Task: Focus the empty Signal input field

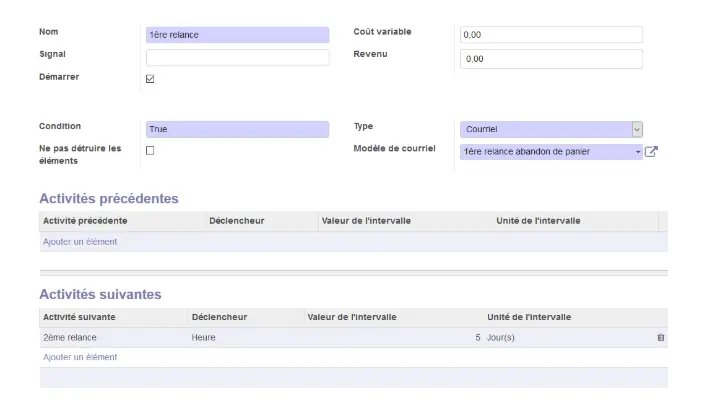Action: (x=237, y=57)
